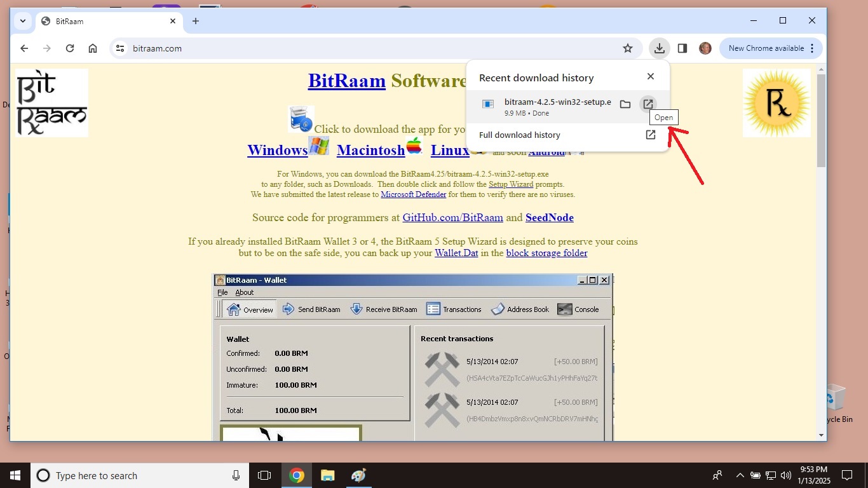Image resolution: width=868 pixels, height=488 pixels.
Task: Select the bitraam-4.2.5-win32-setup.exe download entry
Action: [568, 107]
